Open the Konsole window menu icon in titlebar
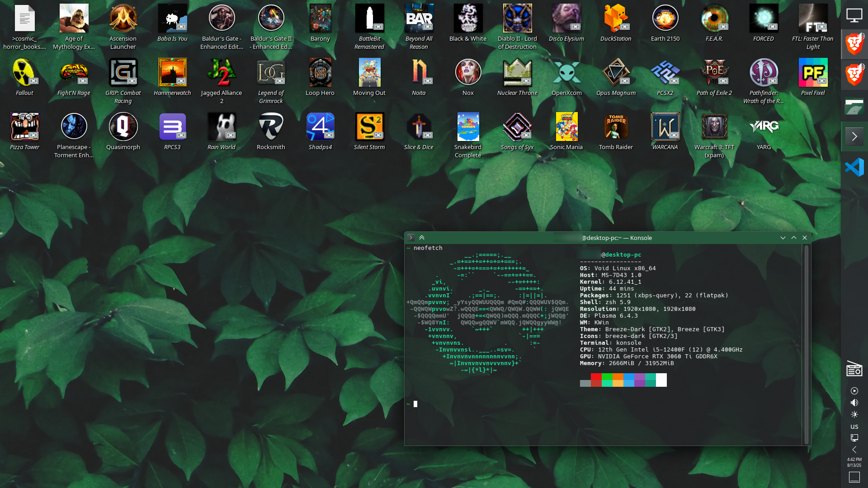 411,238
